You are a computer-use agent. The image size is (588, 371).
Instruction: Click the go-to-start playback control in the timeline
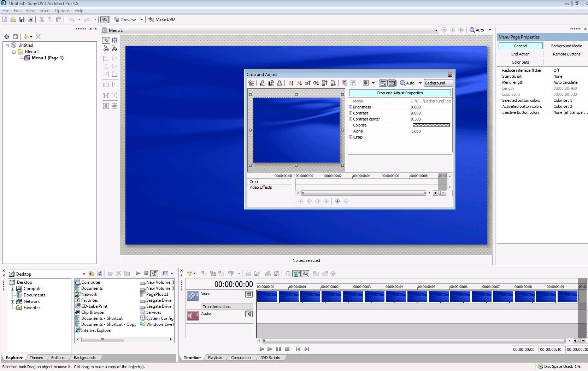pos(298,349)
